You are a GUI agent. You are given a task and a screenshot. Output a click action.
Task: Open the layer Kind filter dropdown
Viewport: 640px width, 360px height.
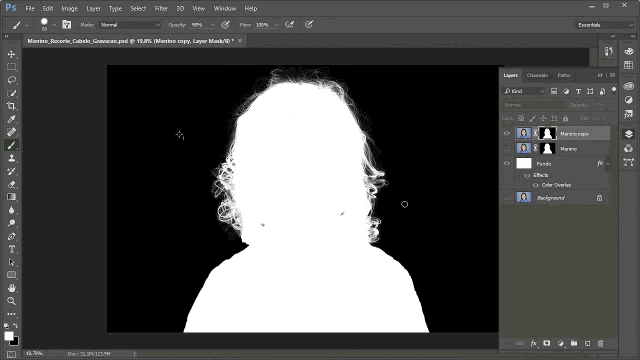(x=524, y=91)
